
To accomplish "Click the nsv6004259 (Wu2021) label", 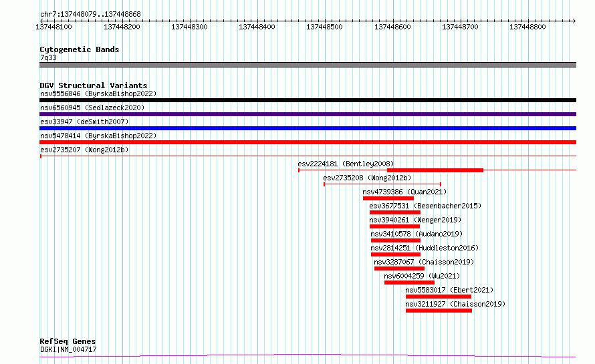I will click(422, 276).
